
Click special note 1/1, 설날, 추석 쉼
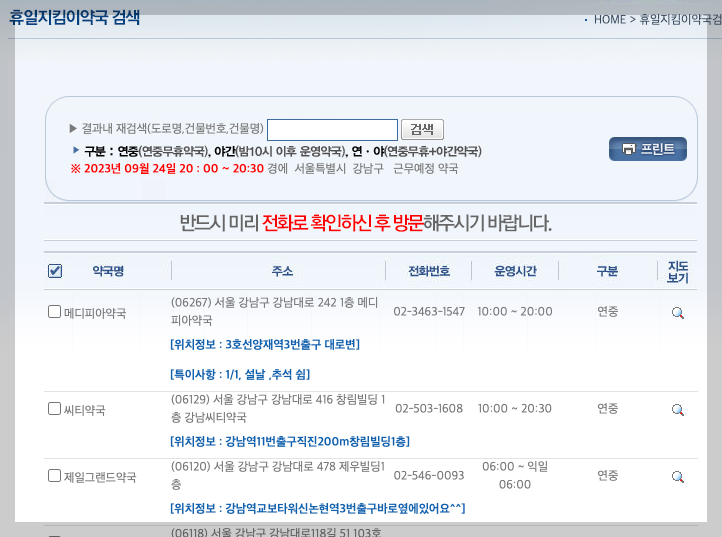coord(240,374)
